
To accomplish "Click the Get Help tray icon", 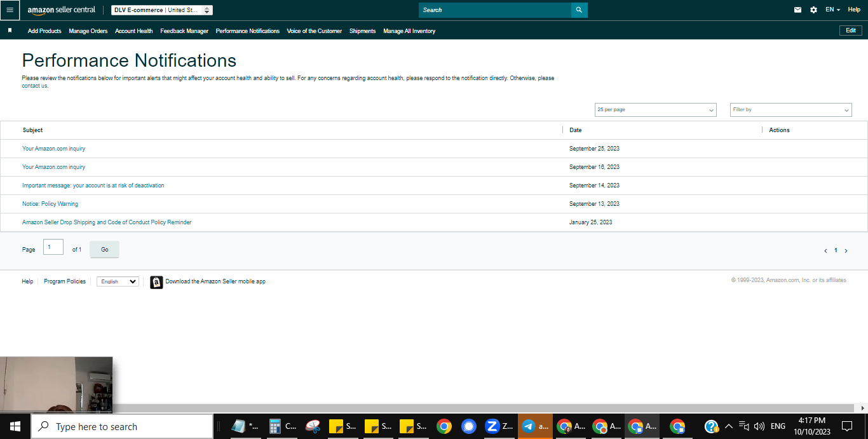I will 712,426.
